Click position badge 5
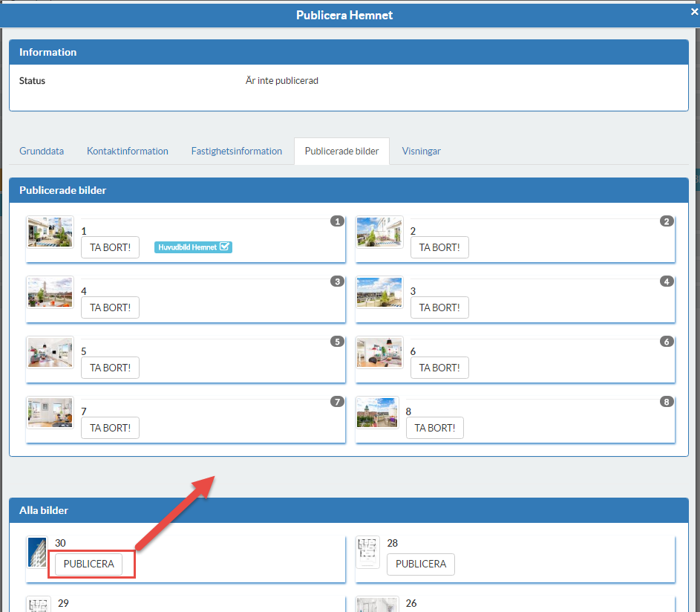Screen dimensions: 700x612 point(337,342)
